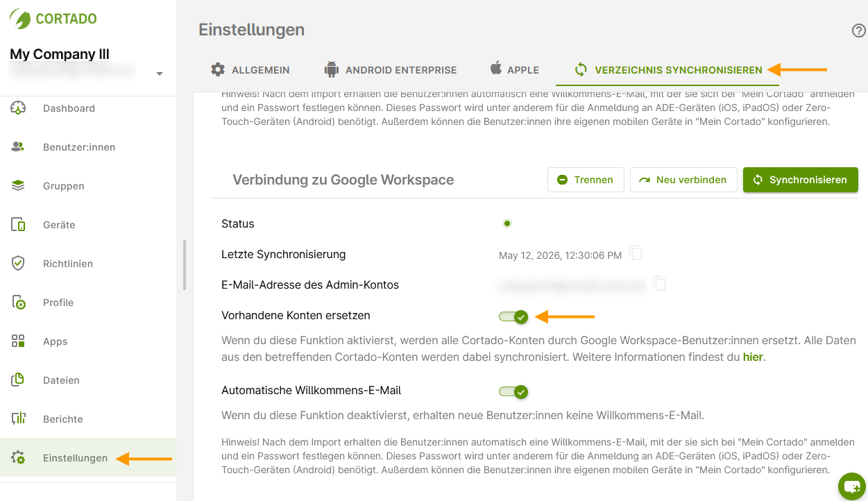Open Profile in the sidebar
Image resolution: width=868 pixels, height=501 pixels.
[x=88, y=303]
